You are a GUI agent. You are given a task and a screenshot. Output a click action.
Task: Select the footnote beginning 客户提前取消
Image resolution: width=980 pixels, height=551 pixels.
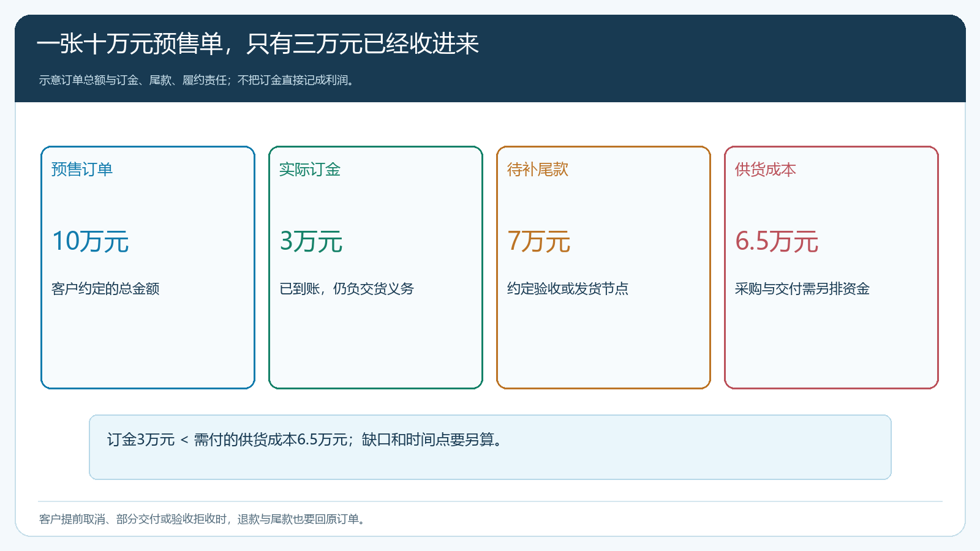(x=203, y=519)
